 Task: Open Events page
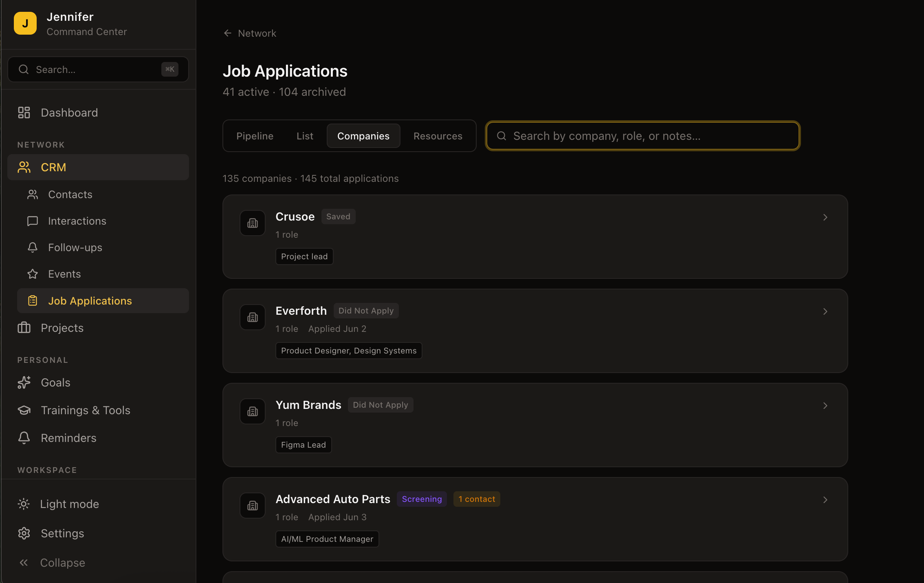point(103,274)
